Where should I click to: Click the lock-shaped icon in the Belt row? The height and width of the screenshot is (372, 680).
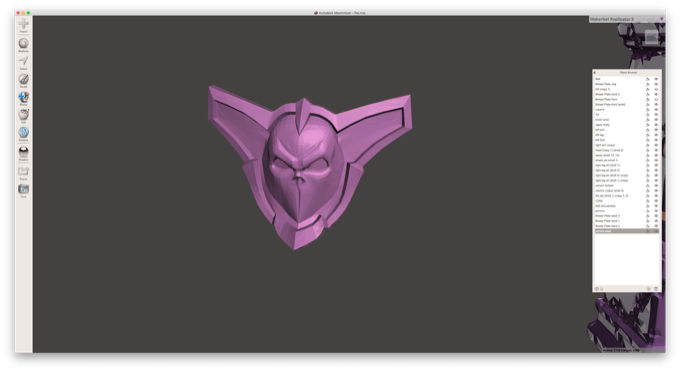pos(648,79)
